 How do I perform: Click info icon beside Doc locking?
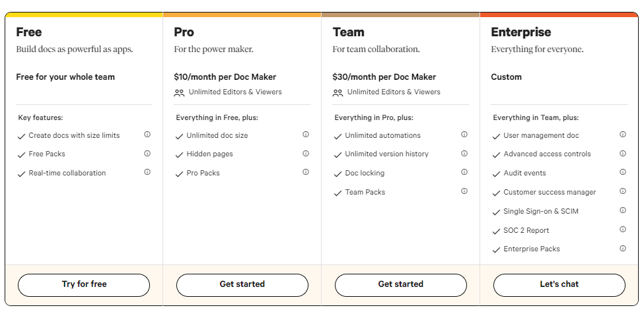pos(464,171)
